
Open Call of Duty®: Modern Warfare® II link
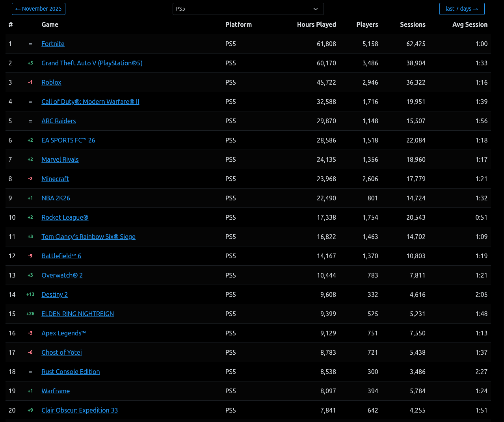pos(90,102)
